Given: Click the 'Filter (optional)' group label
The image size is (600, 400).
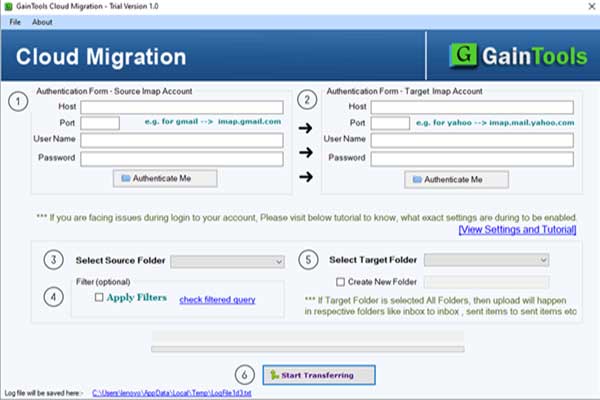Looking at the screenshot, I should coord(103,282).
